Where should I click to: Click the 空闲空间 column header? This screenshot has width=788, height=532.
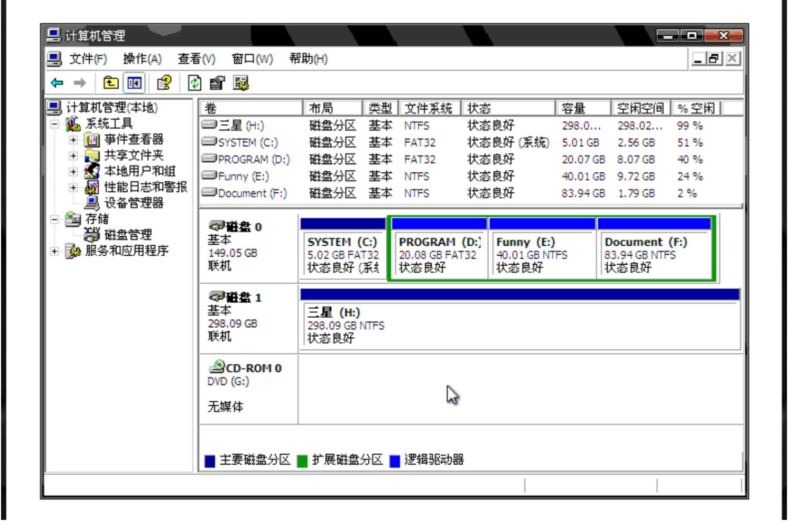coord(641,108)
